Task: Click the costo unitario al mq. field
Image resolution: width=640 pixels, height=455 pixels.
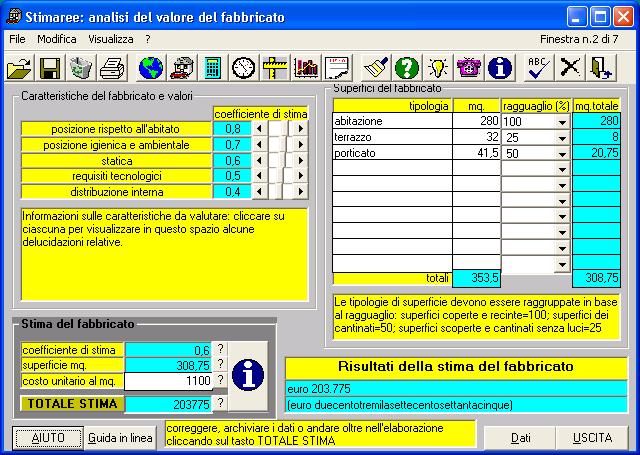Action: tap(168, 381)
